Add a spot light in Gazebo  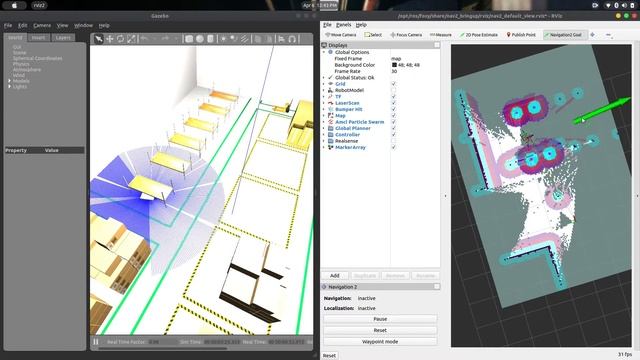[x=234, y=39]
